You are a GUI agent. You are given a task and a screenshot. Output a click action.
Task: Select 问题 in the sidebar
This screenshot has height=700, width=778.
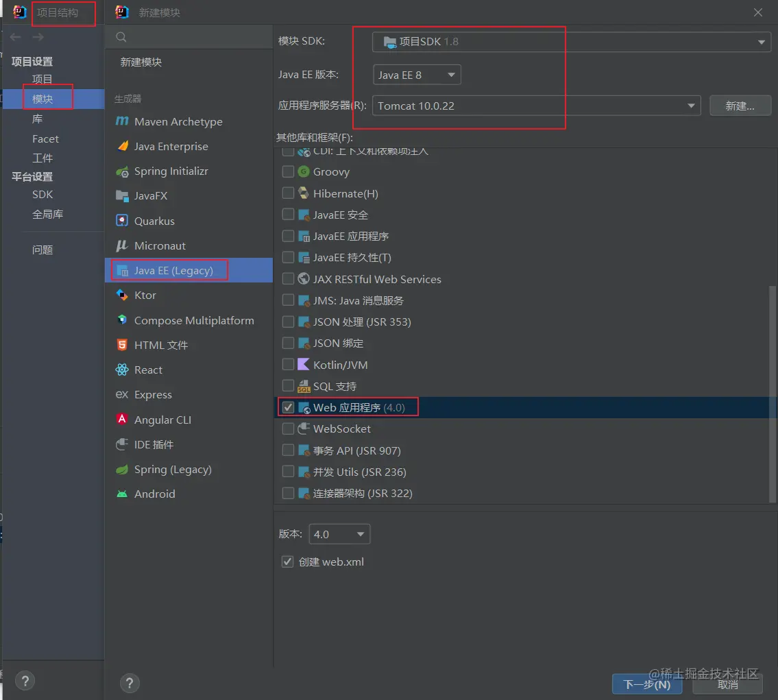click(x=42, y=250)
